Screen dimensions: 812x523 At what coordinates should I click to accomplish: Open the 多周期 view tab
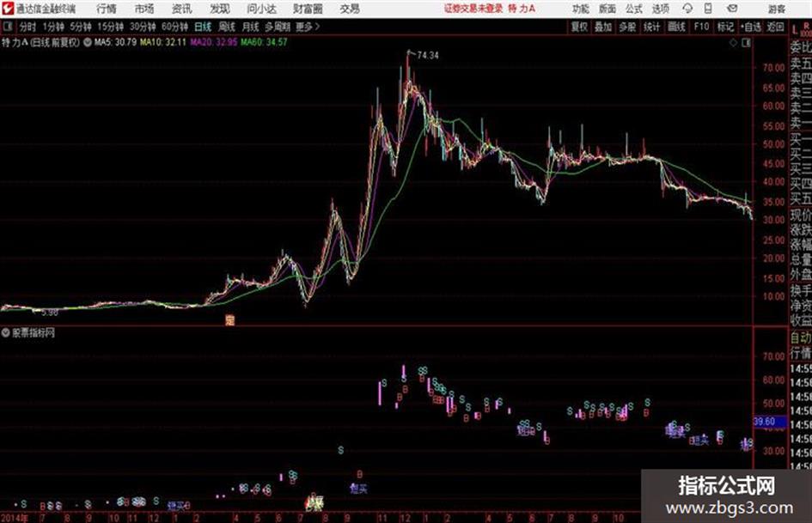pyautogui.click(x=278, y=27)
